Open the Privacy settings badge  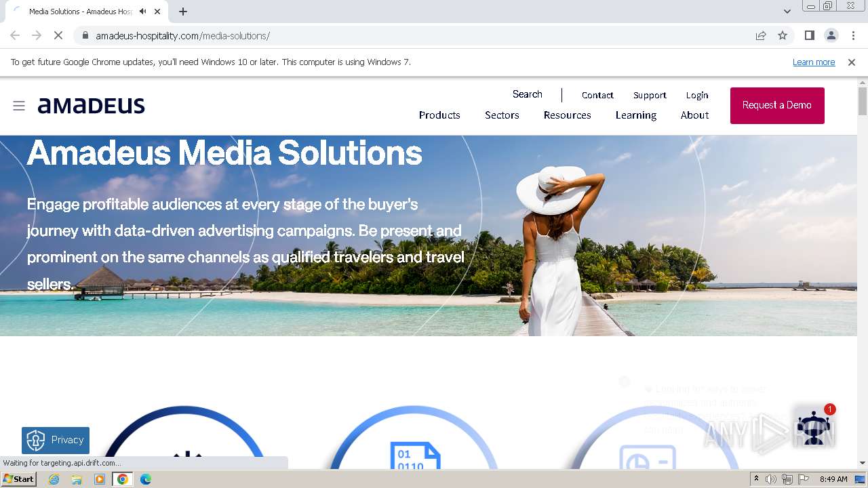point(56,440)
